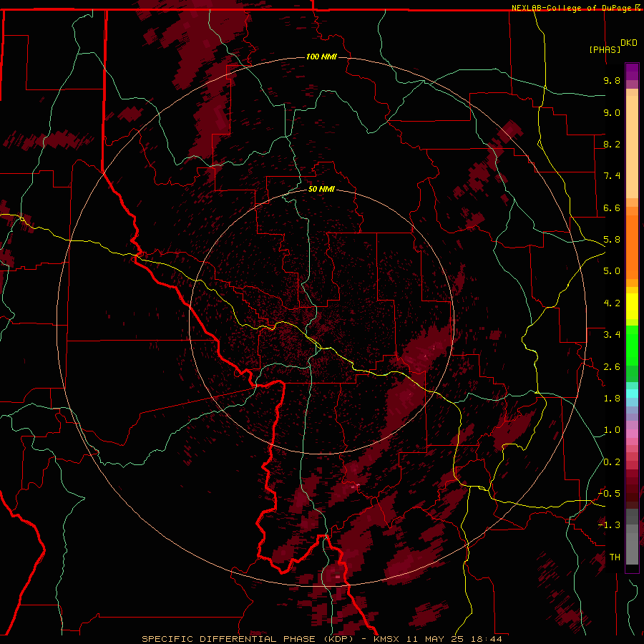Image resolution: width=644 pixels, height=644 pixels.
Task: Click the TH threshold label
Action: (x=615, y=557)
